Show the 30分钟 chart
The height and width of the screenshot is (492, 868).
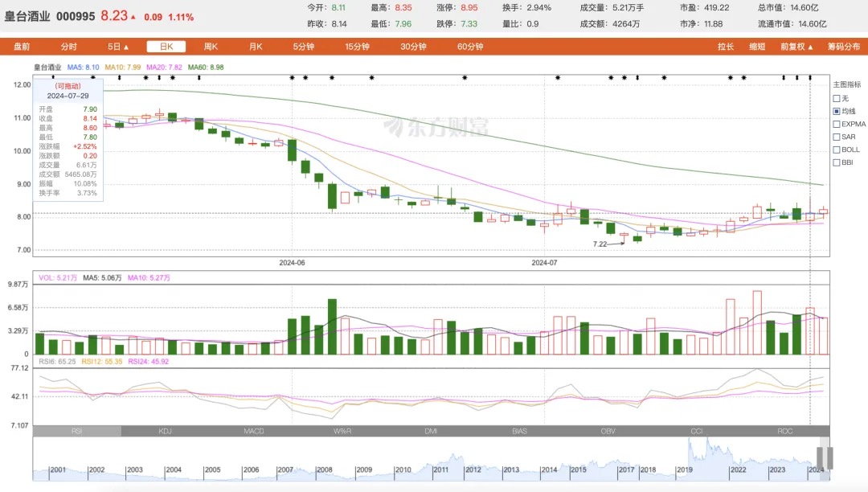(414, 47)
